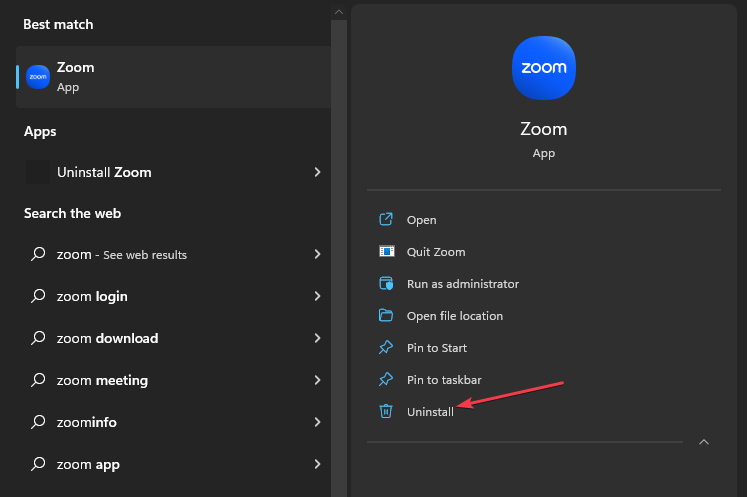Click the blank icon beside Uninstall Zoom
Viewport: 747px width, 497px height.
[x=38, y=172]
